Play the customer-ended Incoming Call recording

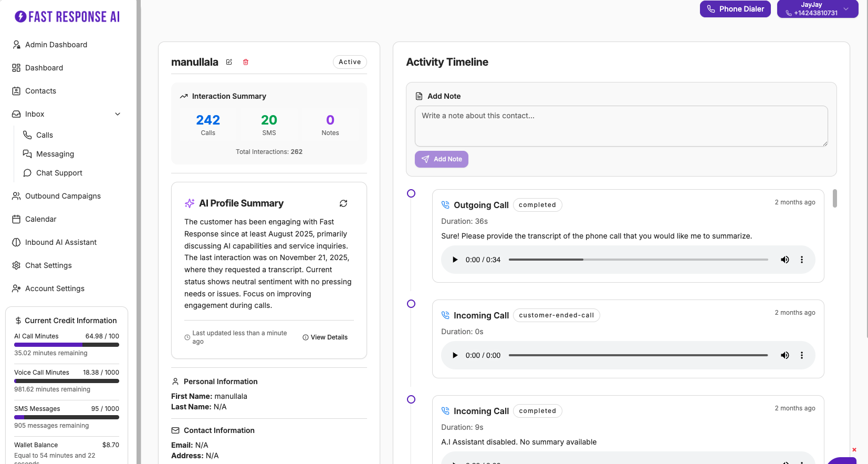(455, 355)
